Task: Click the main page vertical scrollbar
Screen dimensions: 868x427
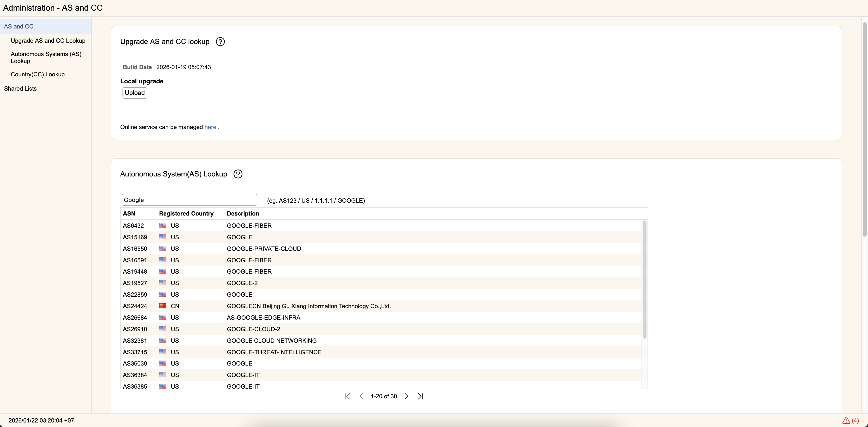Action: coord(865,130)
